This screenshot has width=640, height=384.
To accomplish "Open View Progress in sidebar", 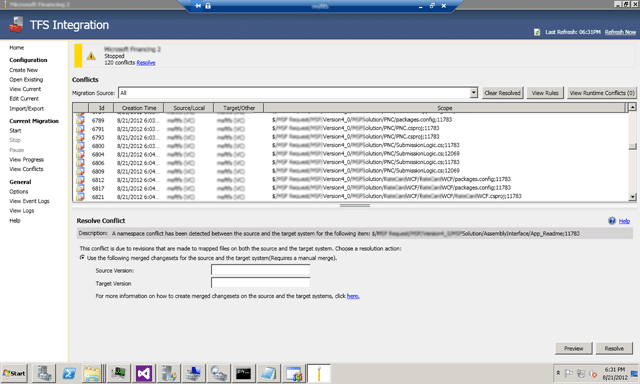I will pos(27,160).
